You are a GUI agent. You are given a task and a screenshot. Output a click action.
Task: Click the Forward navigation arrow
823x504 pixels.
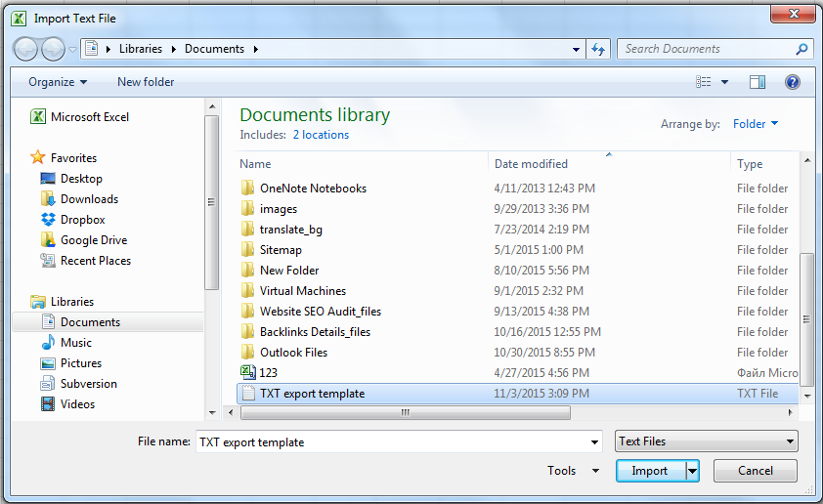tap(53, 49)
